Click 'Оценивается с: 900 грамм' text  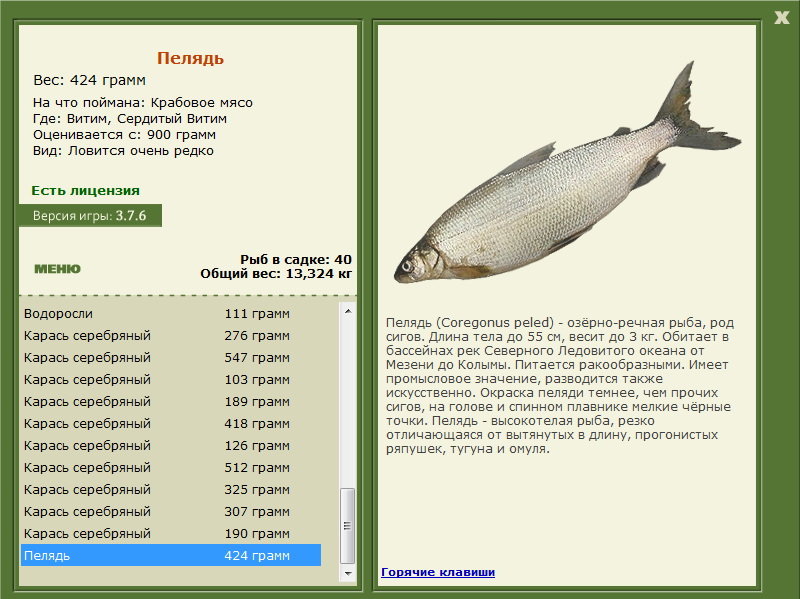point(124,135)
